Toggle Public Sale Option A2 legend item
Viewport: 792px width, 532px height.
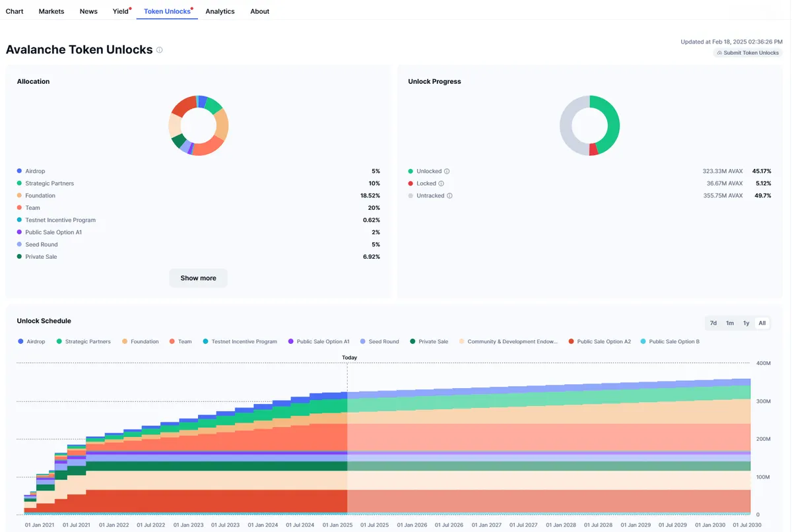(x=599, y=342)
